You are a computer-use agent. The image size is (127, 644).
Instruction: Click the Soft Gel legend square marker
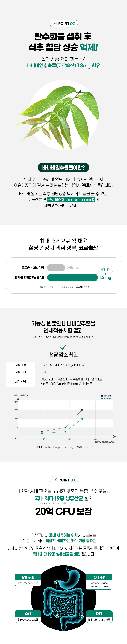(102, 396)
